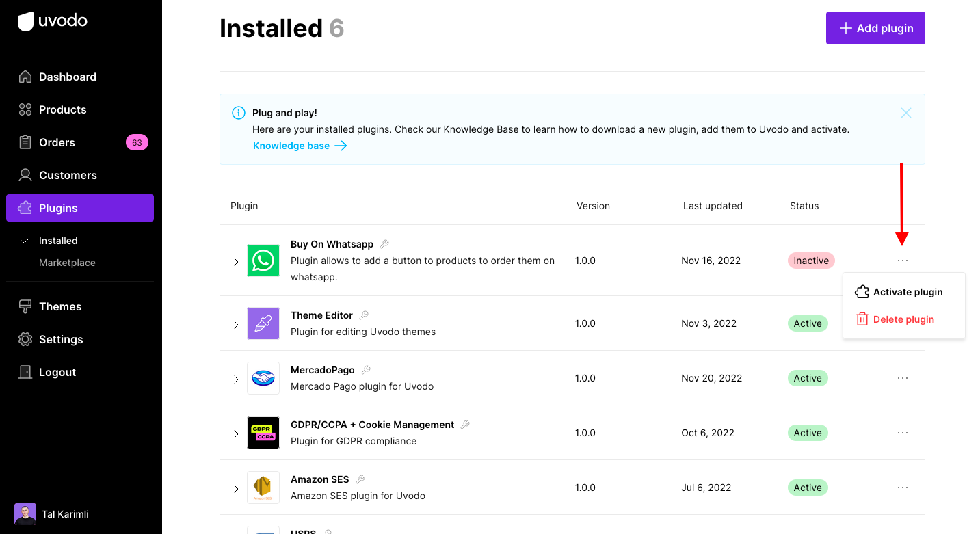This screenshot has width=980, height=534.
Task: Open the three-dot menu for GDPR/CCPA
Action: click(x=903, y=433)
